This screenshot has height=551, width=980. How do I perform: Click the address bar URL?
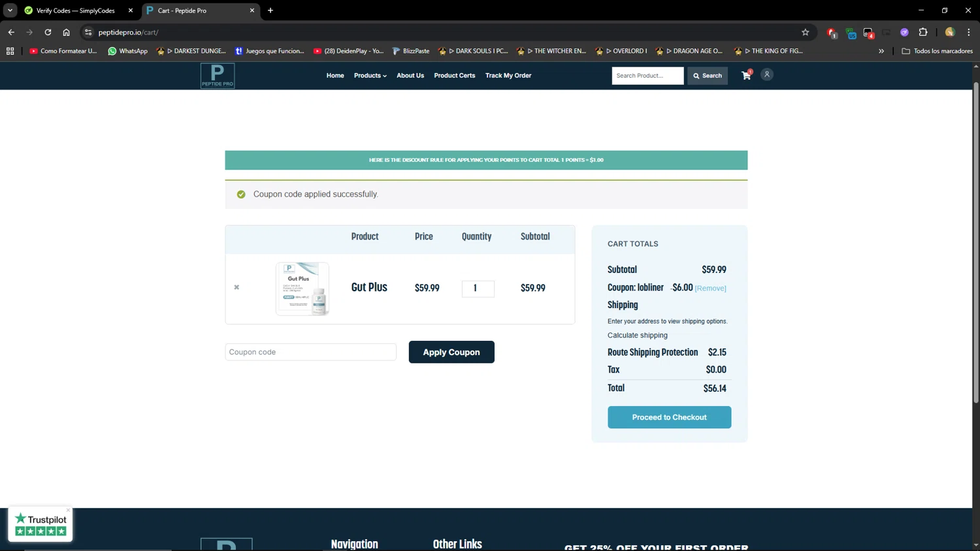pyautogui.click(x=129, y=32)
